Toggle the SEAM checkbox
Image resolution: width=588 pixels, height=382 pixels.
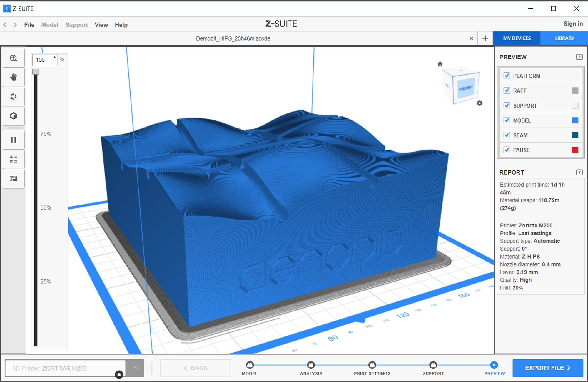[507, 135]
